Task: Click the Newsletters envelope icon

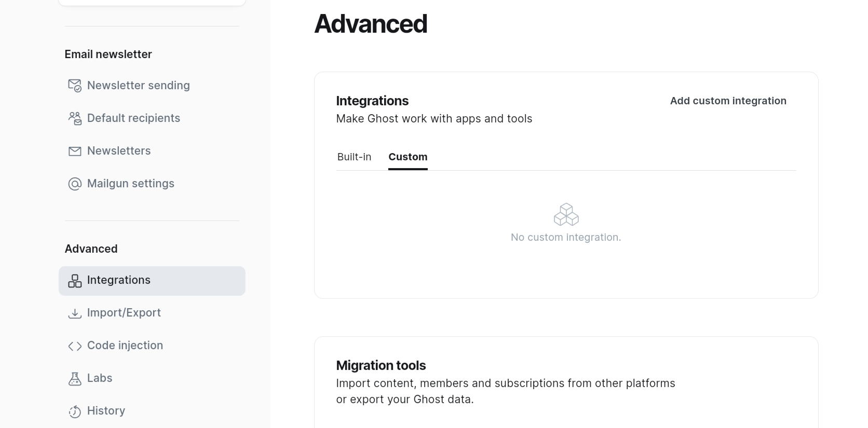Action: (x=75, y=151)
